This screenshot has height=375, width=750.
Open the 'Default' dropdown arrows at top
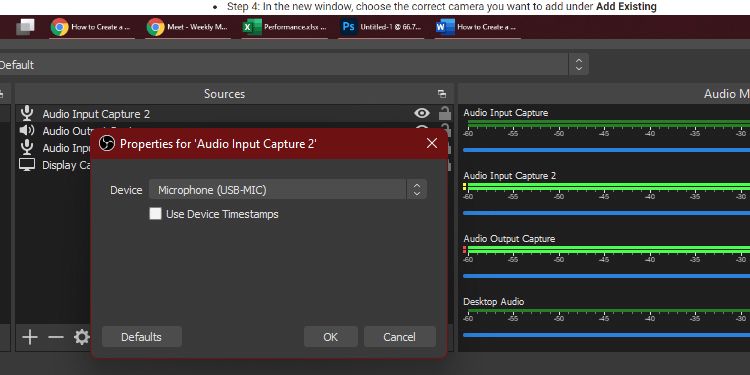tap(579, 64)
